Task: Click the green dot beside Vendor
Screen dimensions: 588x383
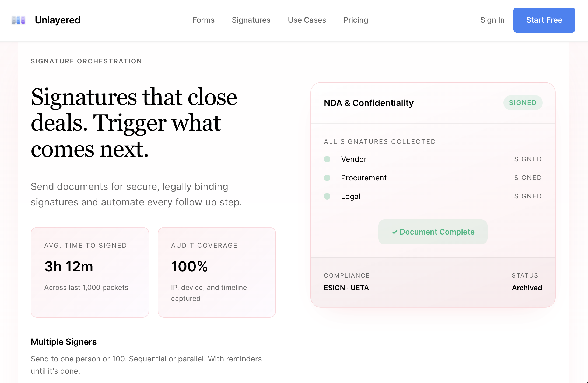Action: pyautogui.click(x=327, y=159)
